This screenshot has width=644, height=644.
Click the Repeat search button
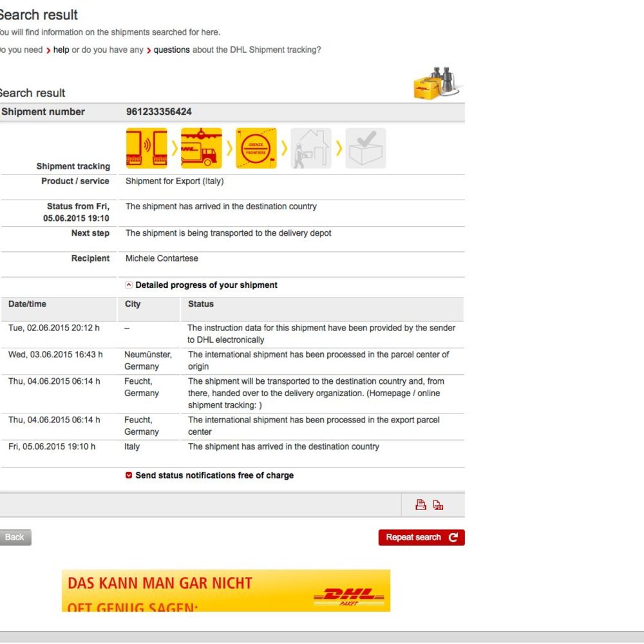click(x=421, y=537)
